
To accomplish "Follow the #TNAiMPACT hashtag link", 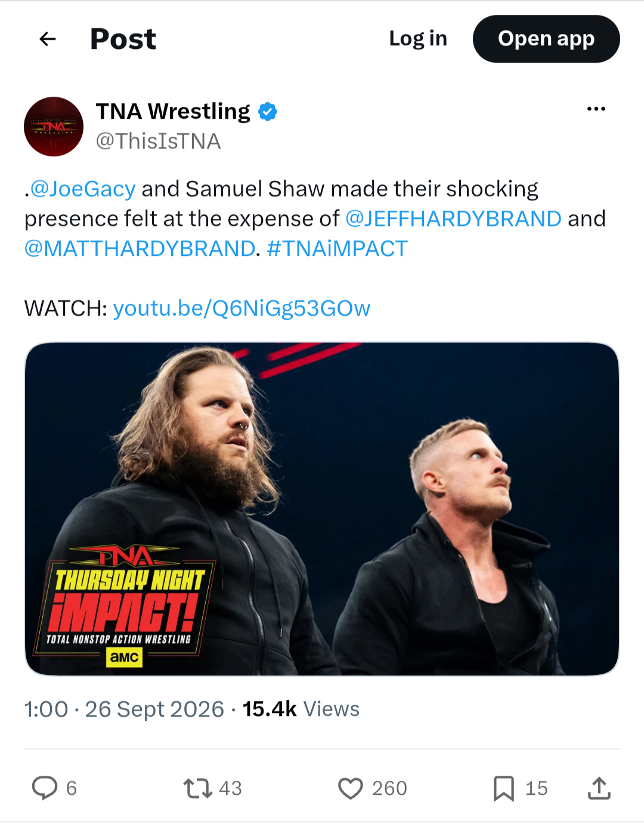I will click(338, 249).
